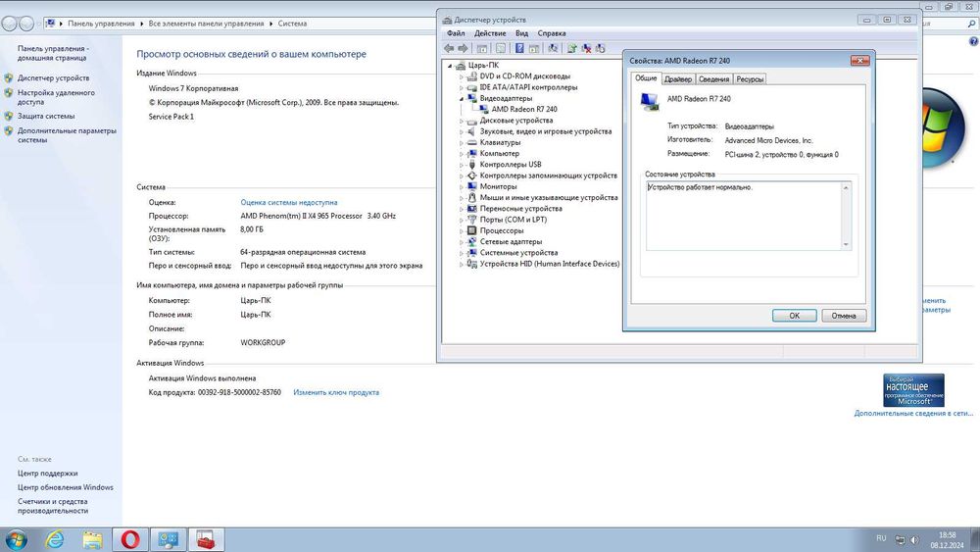The width and height of the screenshot is (980, 552).
Task: Click the status box scroll-down arrow
Action: click(847, 244)
